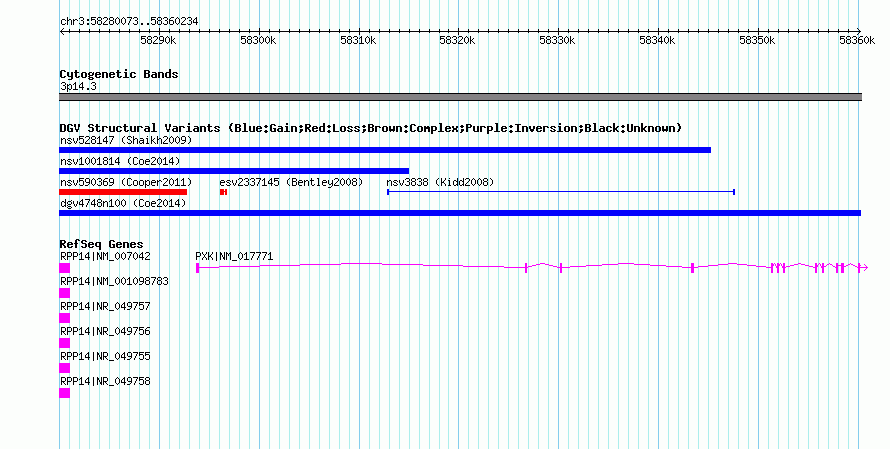The width and height of the screenshot is (890, 449).
Task: Click the blue dgv4748n100 gain bar
Action: point(460,213)
